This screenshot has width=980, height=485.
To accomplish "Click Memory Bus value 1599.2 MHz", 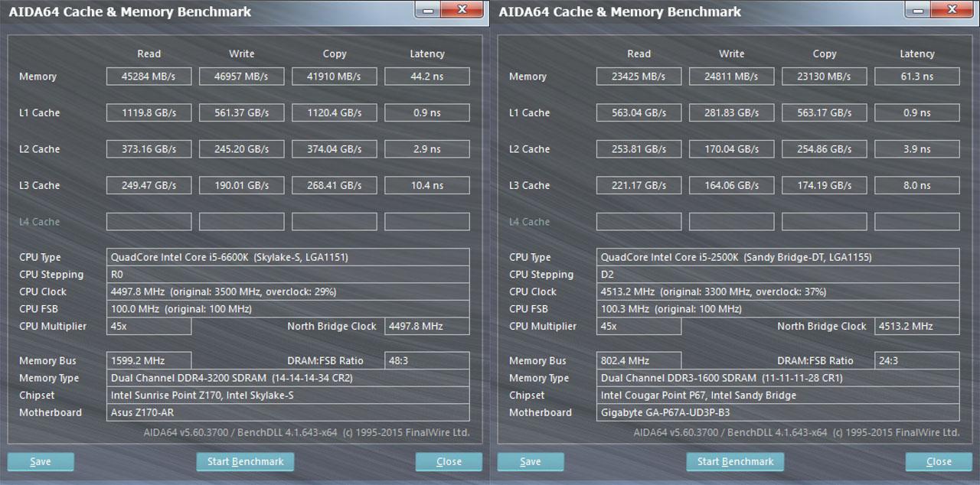I will pos(149,360).
